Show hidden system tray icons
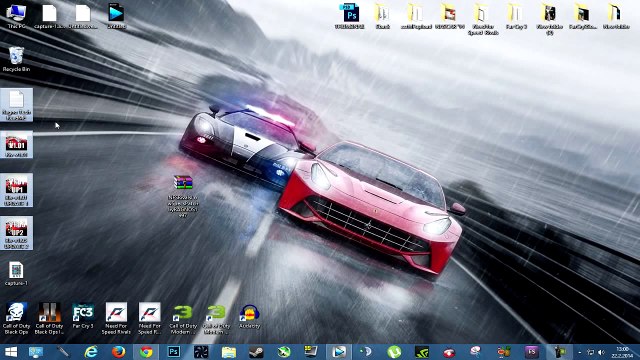Viewport: 640px width, 360px height. 580,352
